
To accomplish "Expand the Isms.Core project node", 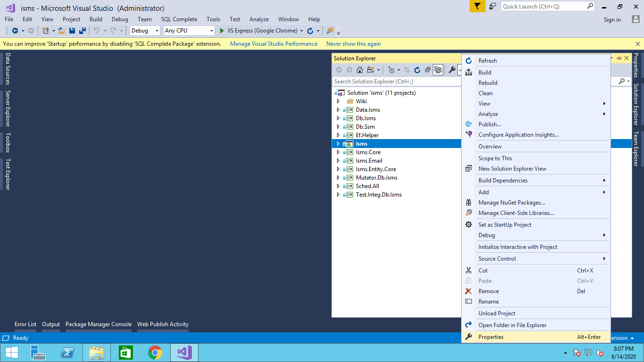I will pyautogui.click(x=338, y=152).
